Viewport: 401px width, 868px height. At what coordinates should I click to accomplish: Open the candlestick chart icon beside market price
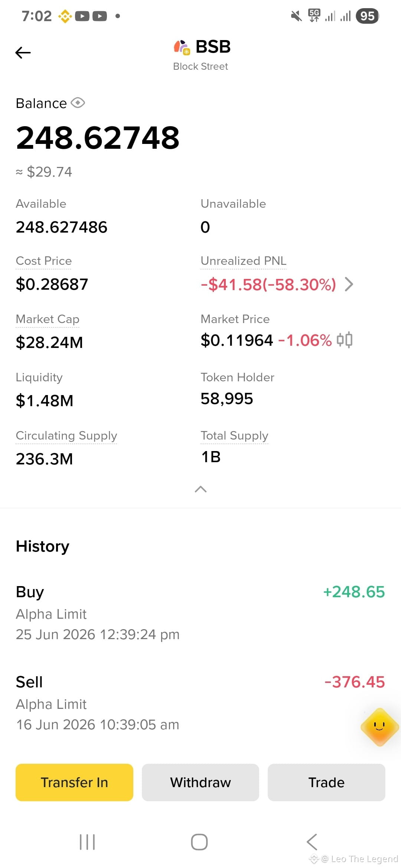coord(345,340)
